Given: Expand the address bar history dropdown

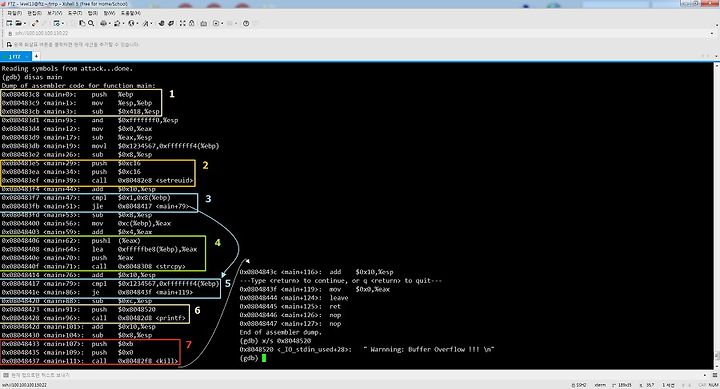Looking at the screenshot, I should pyautogui.click(x=712, y=34).
